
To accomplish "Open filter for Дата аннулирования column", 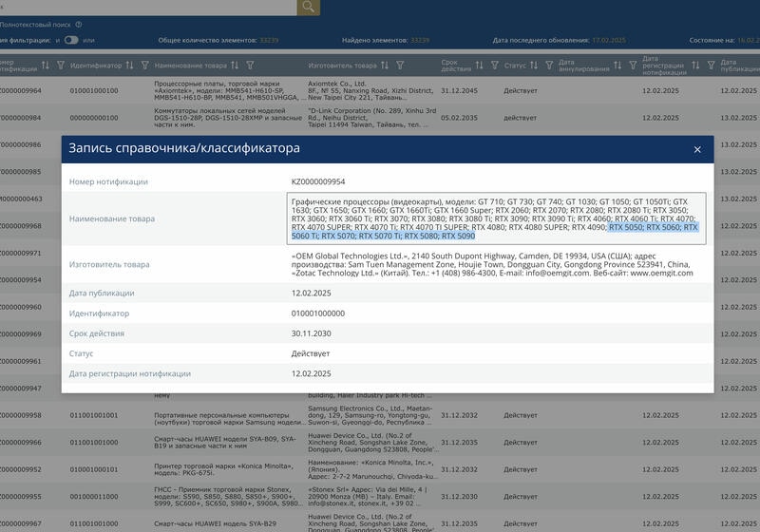I will (633, 65).
